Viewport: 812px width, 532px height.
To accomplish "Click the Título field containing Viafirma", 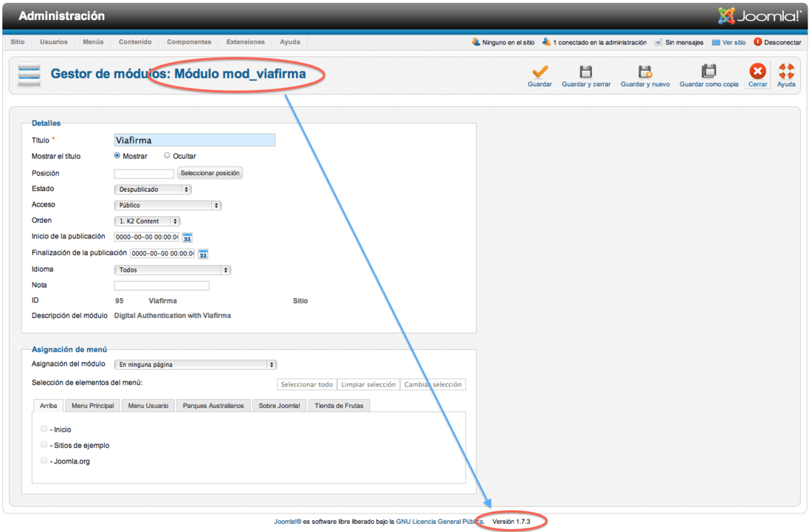I will coord(194,140).
